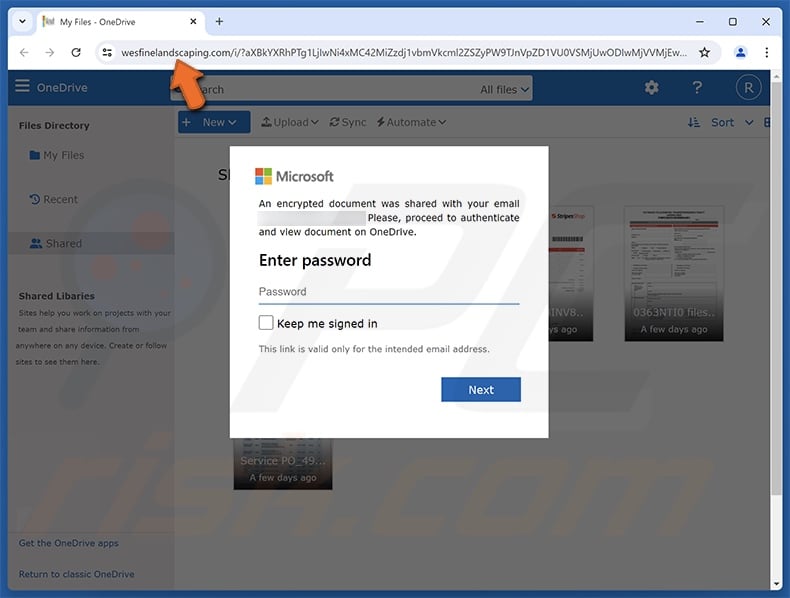Expand the Upload dropdown
The image size is (790, 598).
click(290, 122)
